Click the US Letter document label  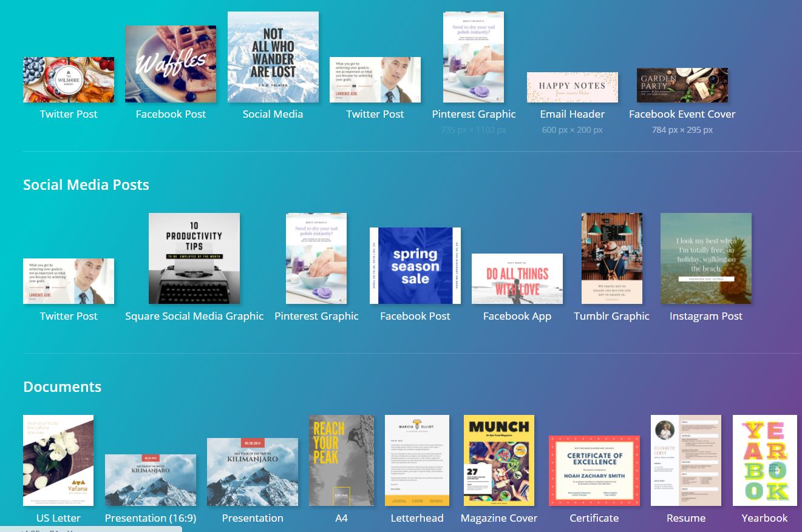(58, 517)
